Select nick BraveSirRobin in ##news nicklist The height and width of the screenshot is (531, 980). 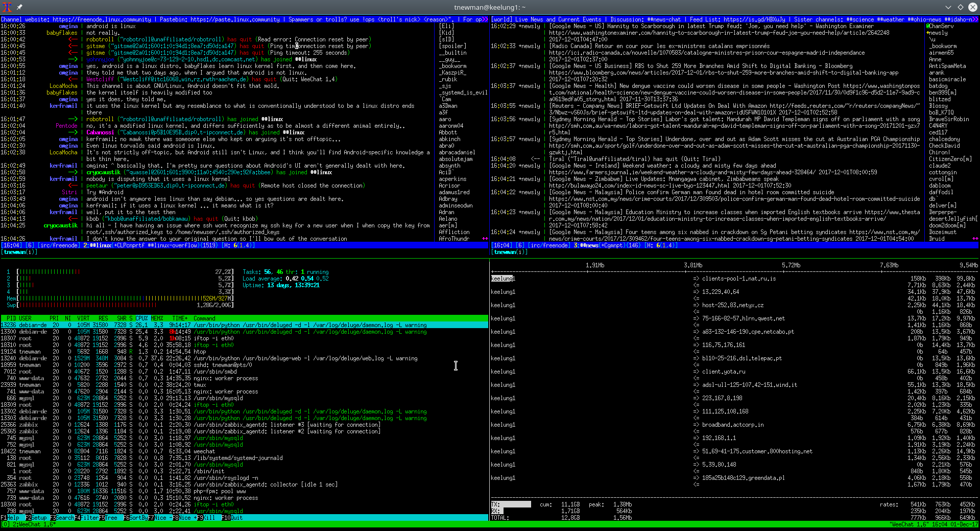point(949,119)
